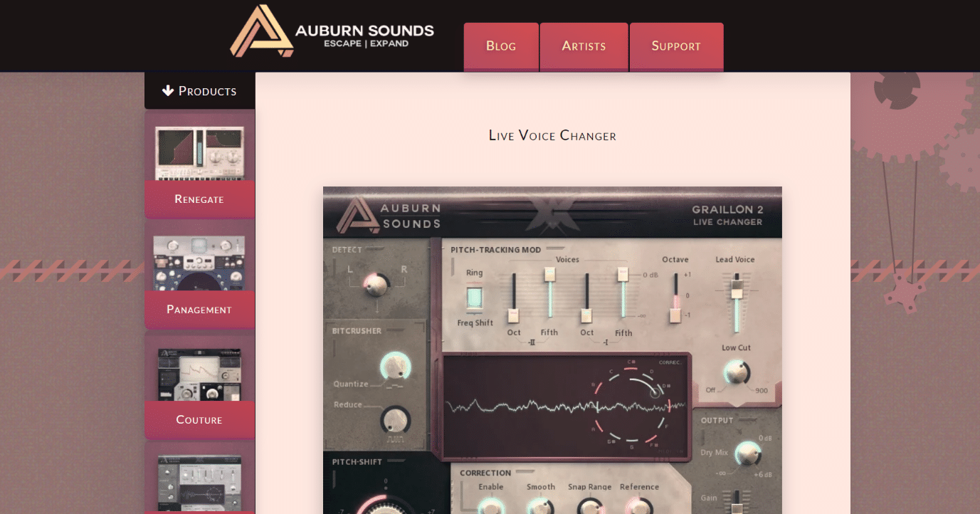Viewport: 980px width, 514px height.
Task: Click the Snap Range knob
Action: pos(589,505)
